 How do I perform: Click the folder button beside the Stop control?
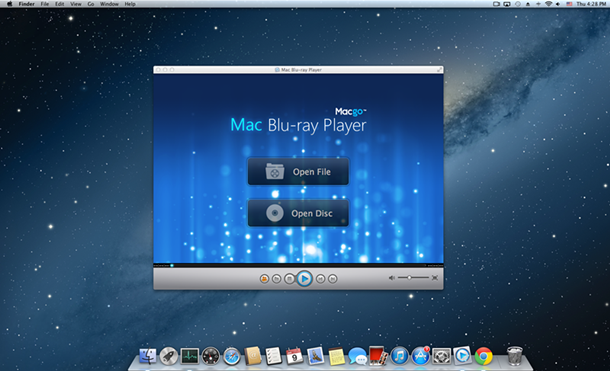pyautogui.click(x=277, y=278)
